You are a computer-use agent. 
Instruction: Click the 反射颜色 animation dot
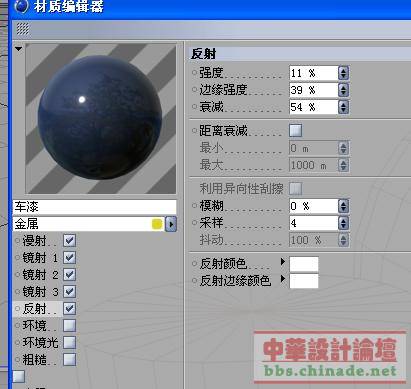194,263
